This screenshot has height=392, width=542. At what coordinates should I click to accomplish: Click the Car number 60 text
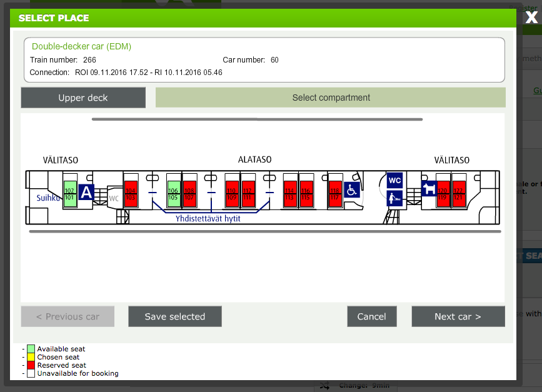251,60
